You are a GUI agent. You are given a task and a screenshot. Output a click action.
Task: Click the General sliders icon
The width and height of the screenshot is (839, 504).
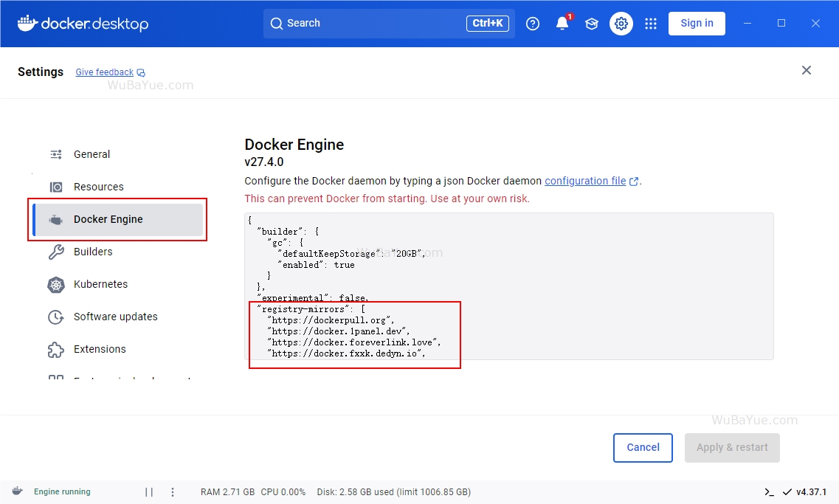pos(56,155)
